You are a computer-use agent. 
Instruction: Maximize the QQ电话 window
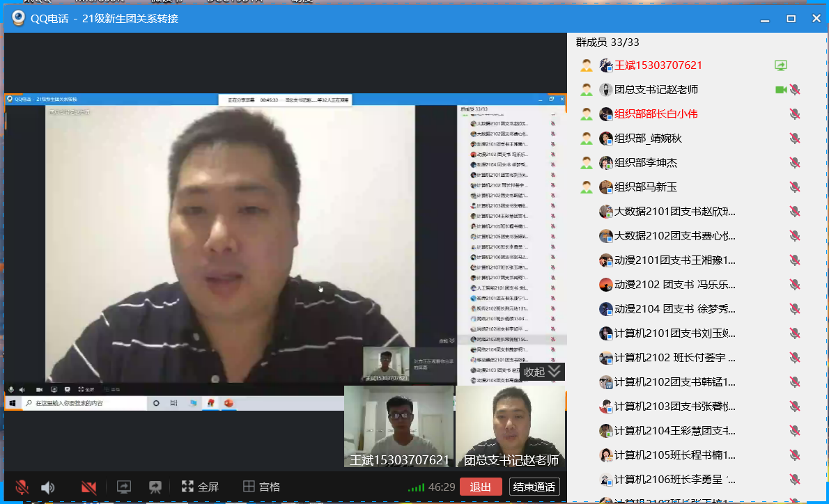tap(791, 19)
